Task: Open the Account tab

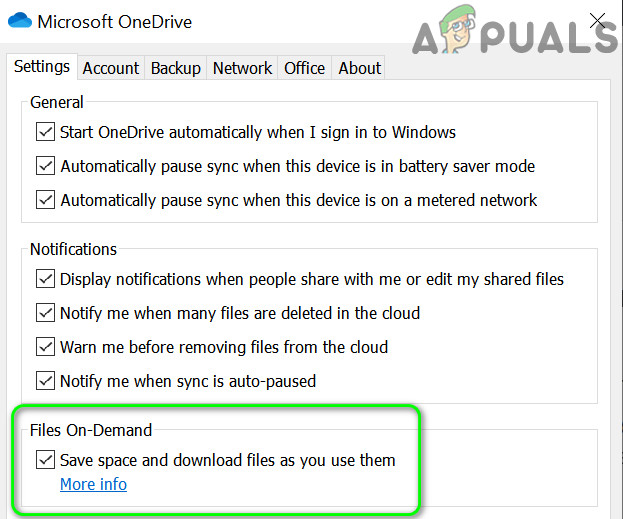Action: tap(110, 68)
